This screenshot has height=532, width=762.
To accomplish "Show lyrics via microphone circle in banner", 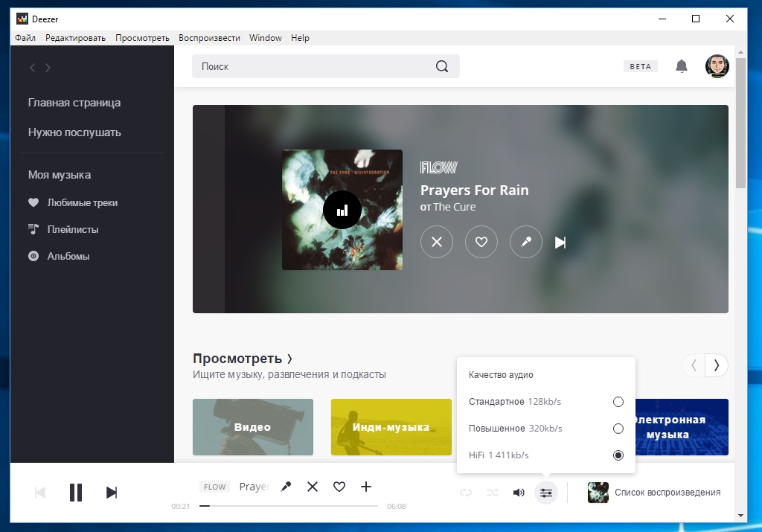I will click(526, 242).
